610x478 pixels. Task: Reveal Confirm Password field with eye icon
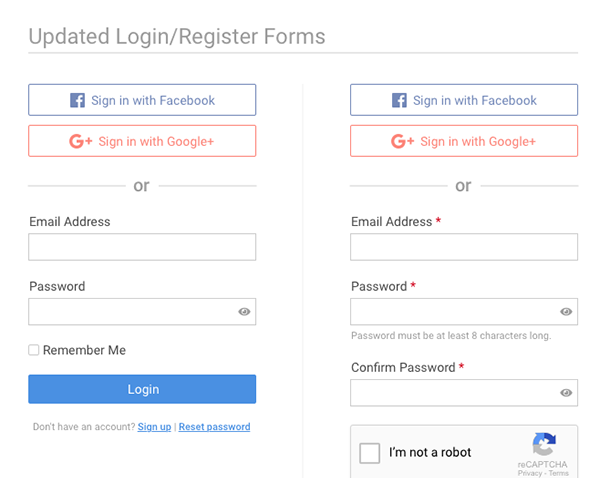(x=566, y=393)
